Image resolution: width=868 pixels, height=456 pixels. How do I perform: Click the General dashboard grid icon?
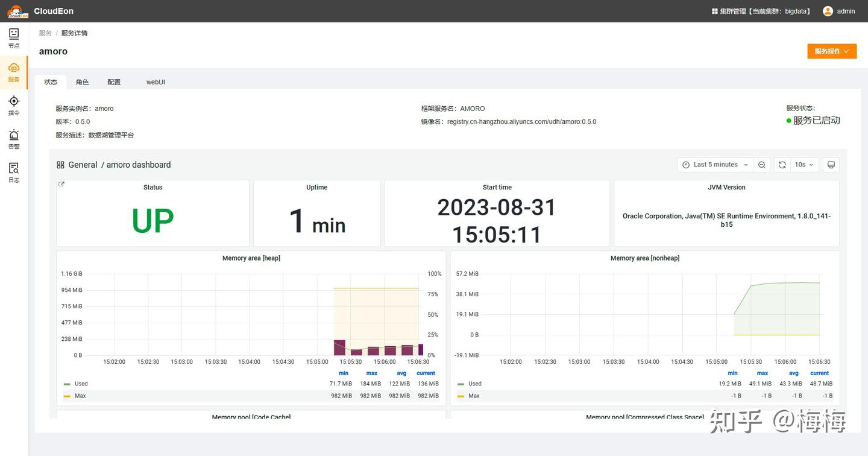tap(60, 164)
